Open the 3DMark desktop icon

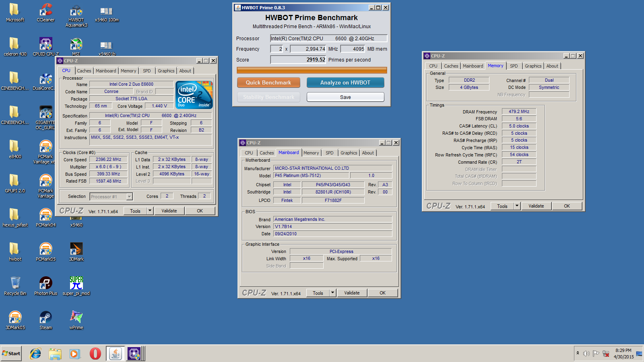tap(76, 252)
